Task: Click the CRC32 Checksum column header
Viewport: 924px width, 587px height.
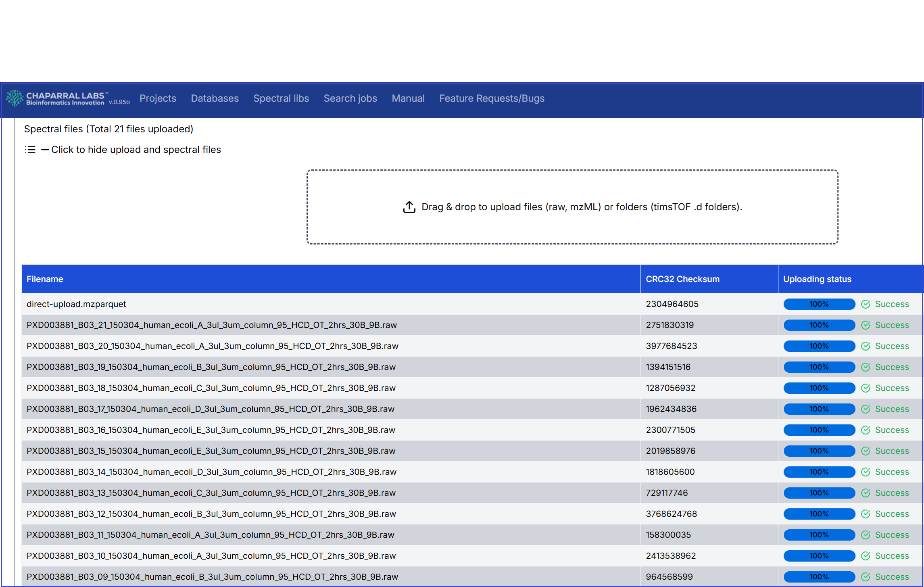Action: [682, 279]
